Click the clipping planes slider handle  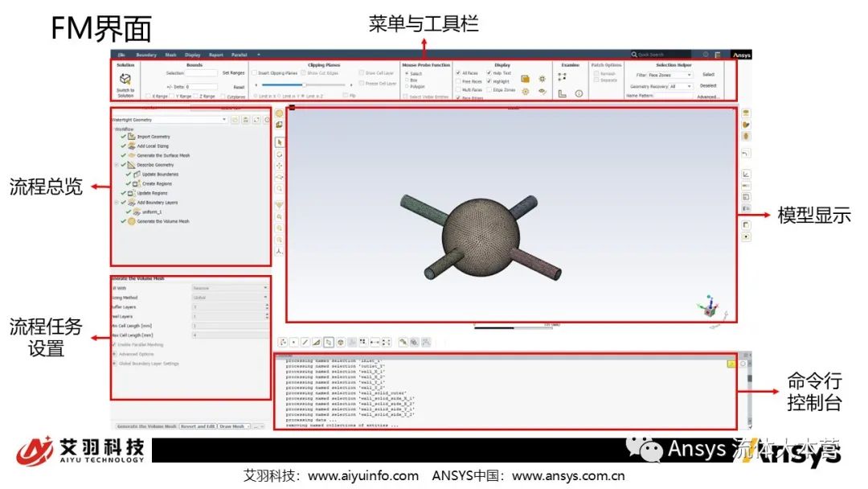[x=304, y=84]
